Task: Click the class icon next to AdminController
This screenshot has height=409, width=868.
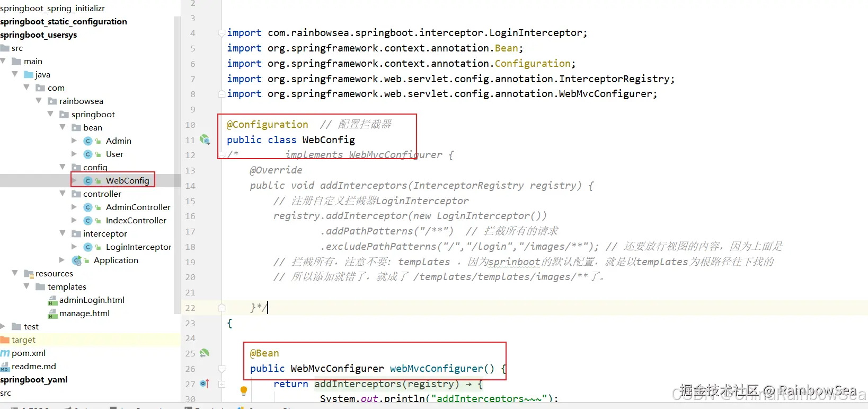Action: (88, 207)
